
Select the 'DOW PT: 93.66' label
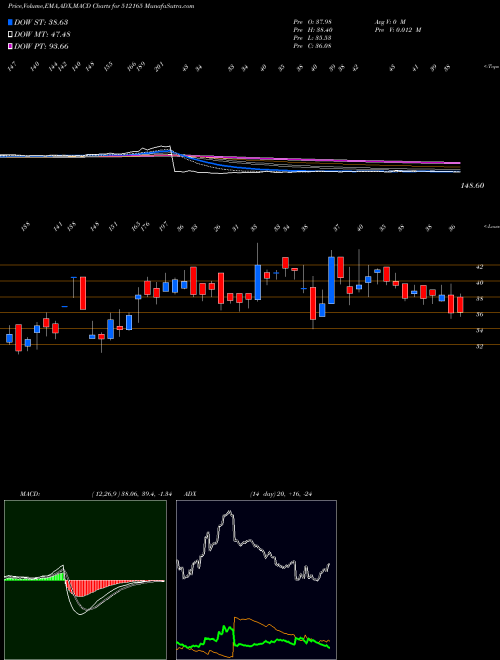click(x=41, y=46)
